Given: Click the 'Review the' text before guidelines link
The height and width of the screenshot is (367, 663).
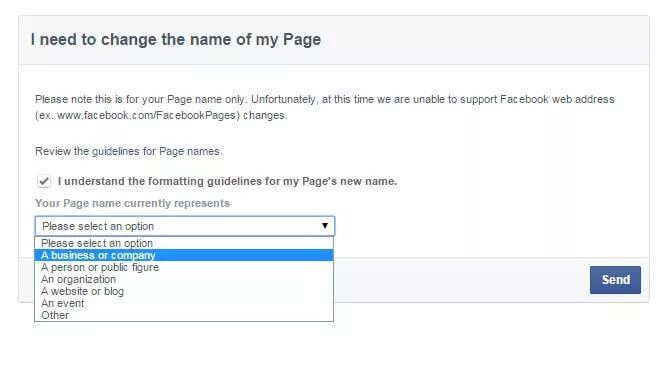Looking at the screenshot, I should pos(62,151).
